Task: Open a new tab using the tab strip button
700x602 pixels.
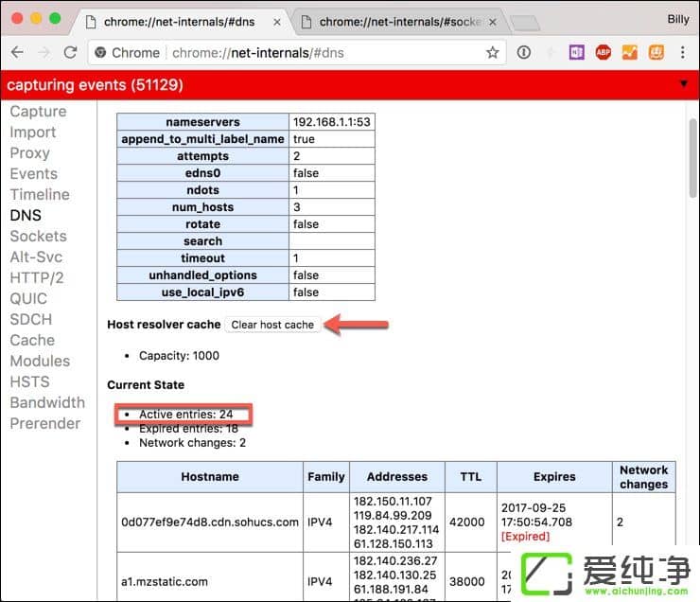Action: pyautogui.click(x=523, y=23)
